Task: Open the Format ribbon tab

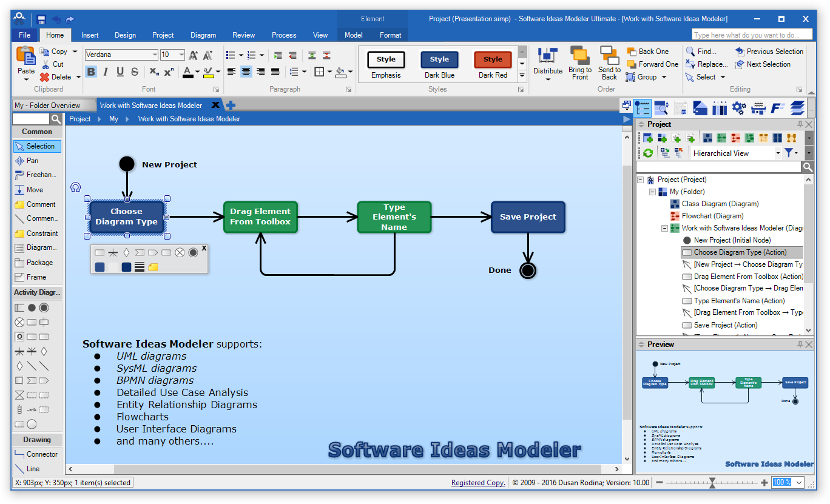Action: tap(391, 35)
